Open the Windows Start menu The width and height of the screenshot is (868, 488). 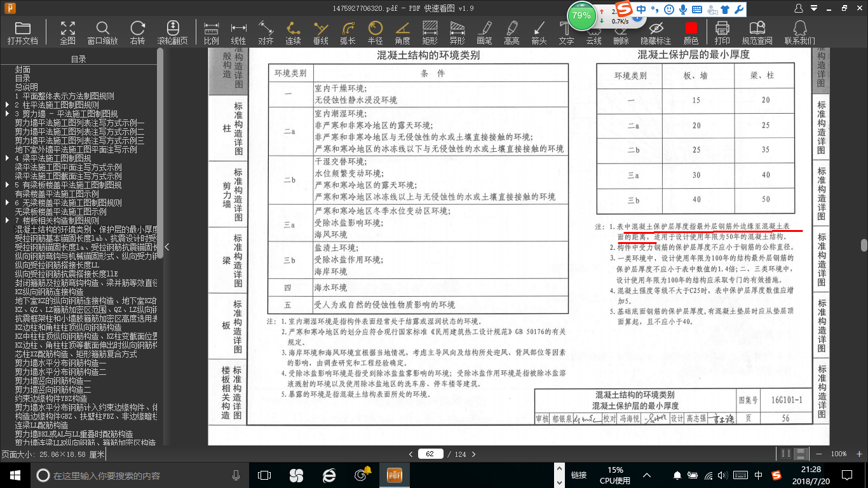coord(14,475)
